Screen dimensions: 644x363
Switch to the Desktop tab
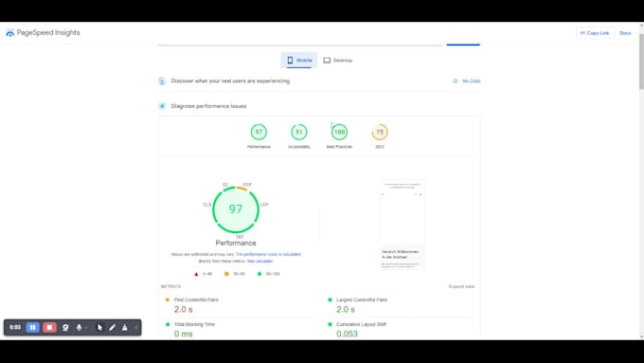pos(337,60)
